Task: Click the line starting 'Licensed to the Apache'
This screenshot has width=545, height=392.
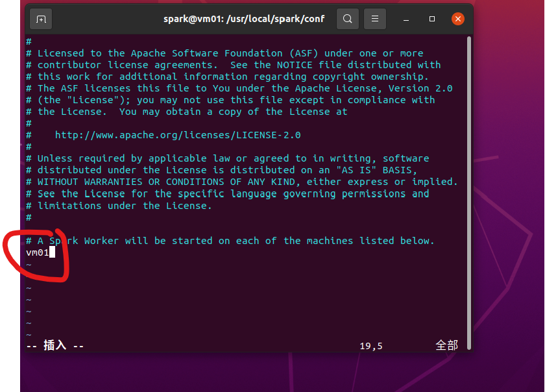Action: [224, 53]
